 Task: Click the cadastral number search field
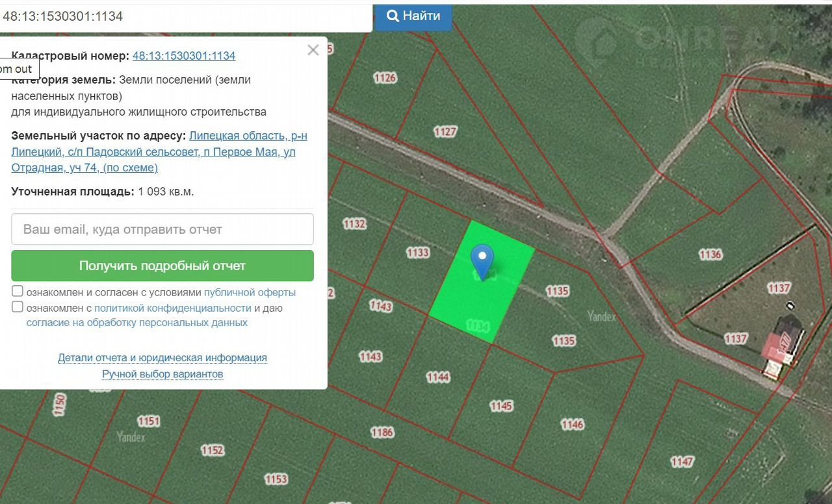coord(185,16)
